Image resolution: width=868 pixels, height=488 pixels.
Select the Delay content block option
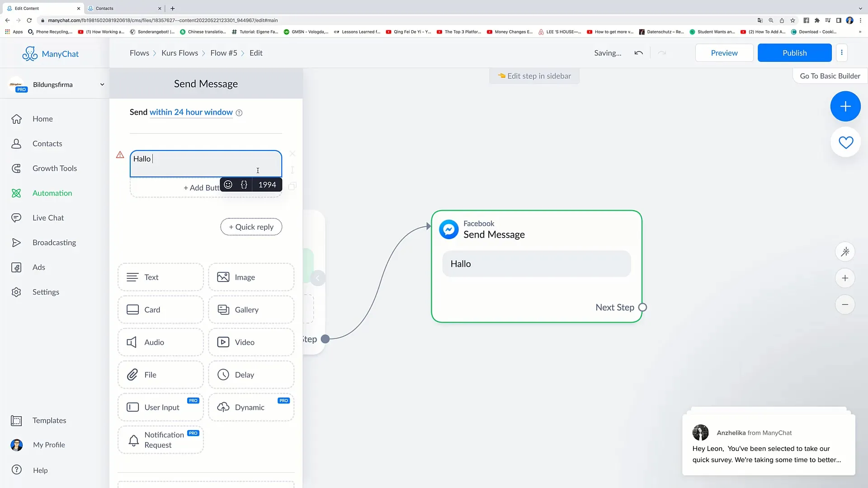251,374
